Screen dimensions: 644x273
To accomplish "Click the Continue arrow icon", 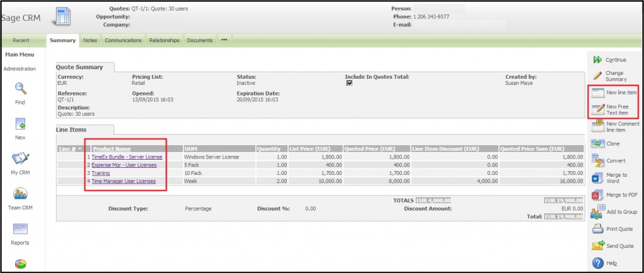I will pyautogui.click(x=597, y=60).
